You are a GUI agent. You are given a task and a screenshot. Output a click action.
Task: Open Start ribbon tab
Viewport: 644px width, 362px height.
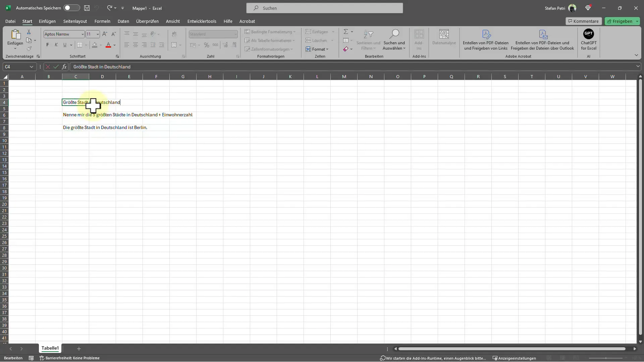coord(27,21)
